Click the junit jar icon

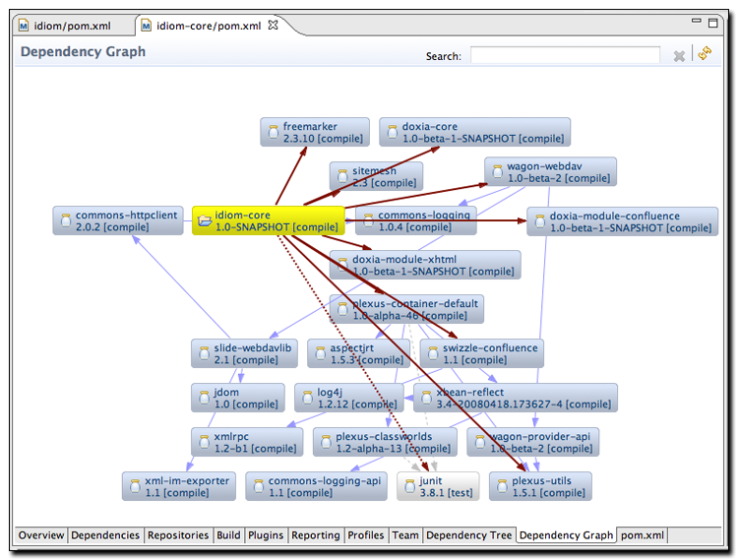[408, 487]
